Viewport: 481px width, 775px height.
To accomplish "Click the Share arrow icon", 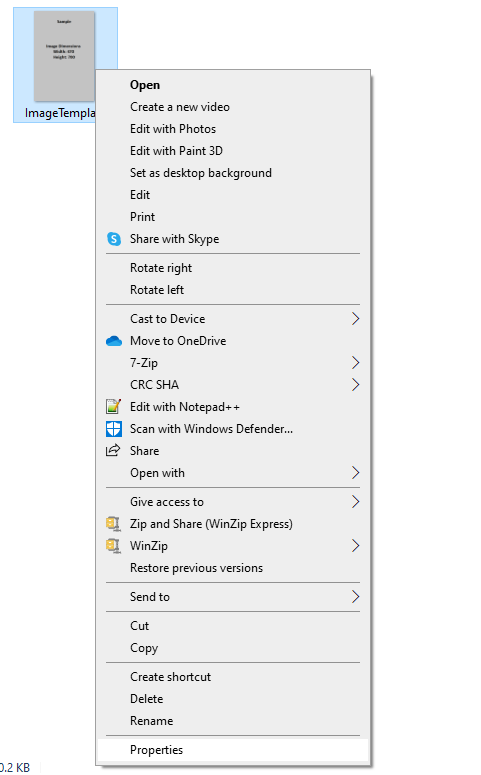I will tap(113, 450).
